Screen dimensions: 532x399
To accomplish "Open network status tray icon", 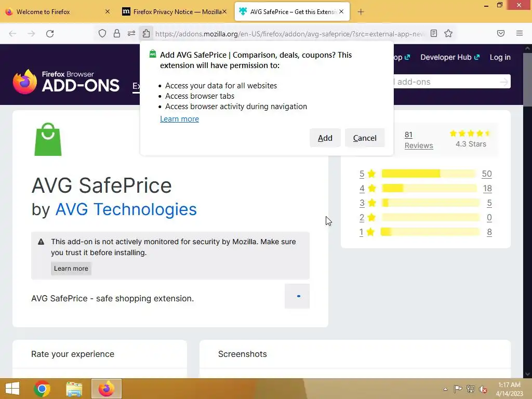I will (471, 389).
